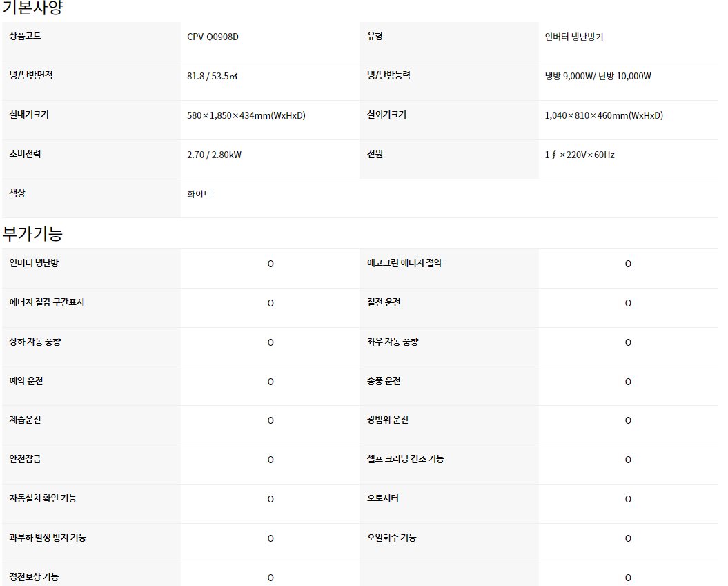The height and width of the screenshot is (586, 728).
Task: Click the O mark for 자동설치 확인 기능
Action: (x=270, y=499)
